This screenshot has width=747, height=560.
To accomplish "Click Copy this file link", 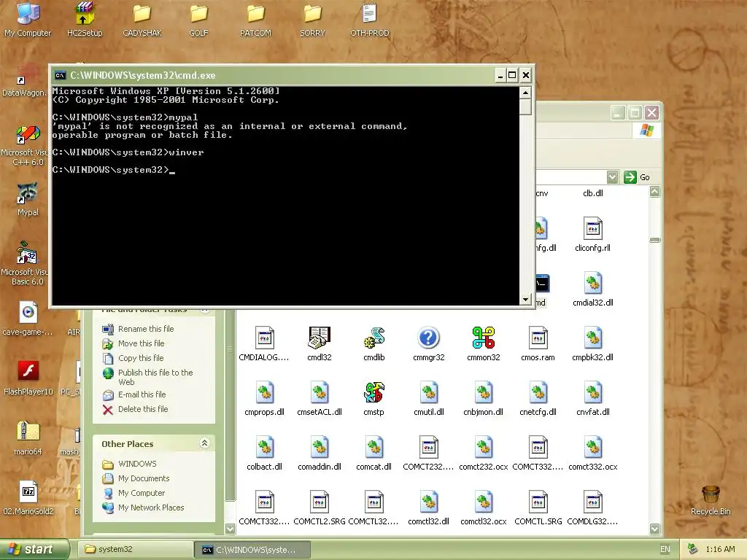I will (x=141, y=358).
